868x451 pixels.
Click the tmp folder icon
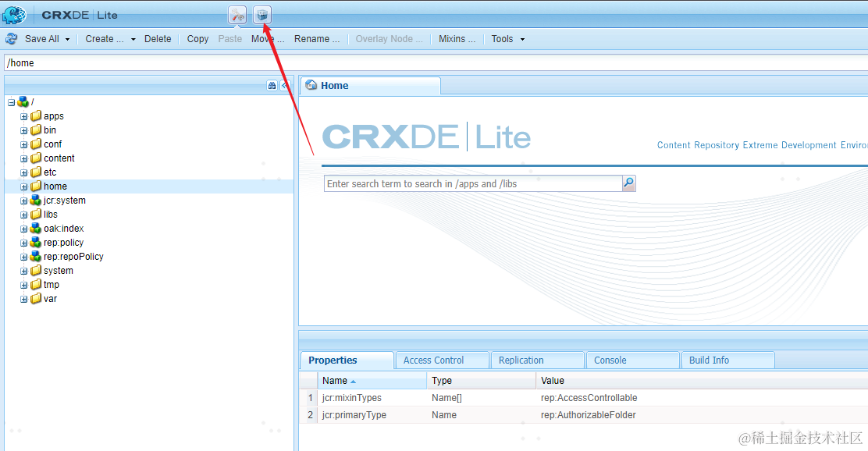tap(36, 285)
